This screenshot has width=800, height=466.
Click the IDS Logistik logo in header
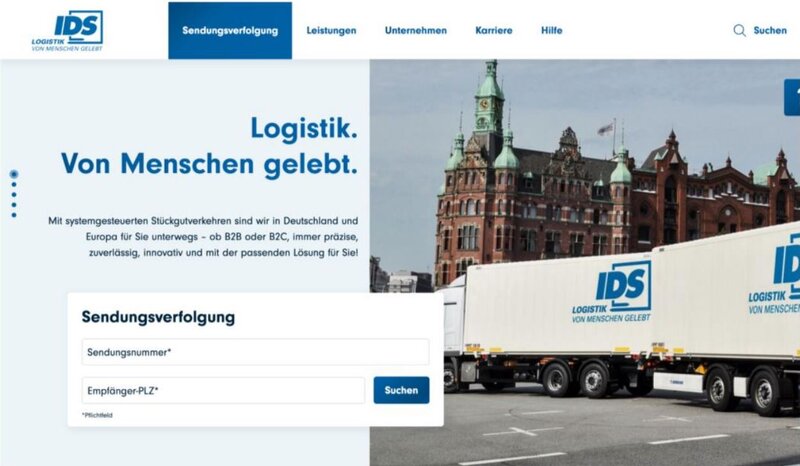tap(67, 31)
